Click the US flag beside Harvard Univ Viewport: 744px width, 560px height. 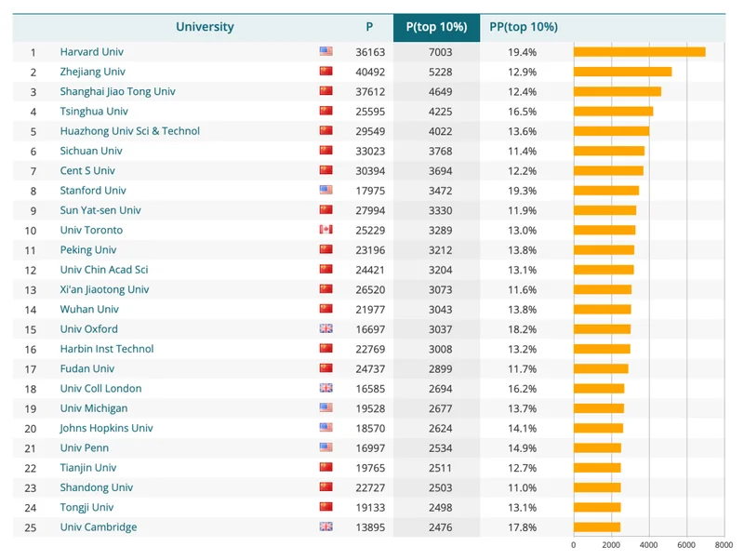click(325, 52)
